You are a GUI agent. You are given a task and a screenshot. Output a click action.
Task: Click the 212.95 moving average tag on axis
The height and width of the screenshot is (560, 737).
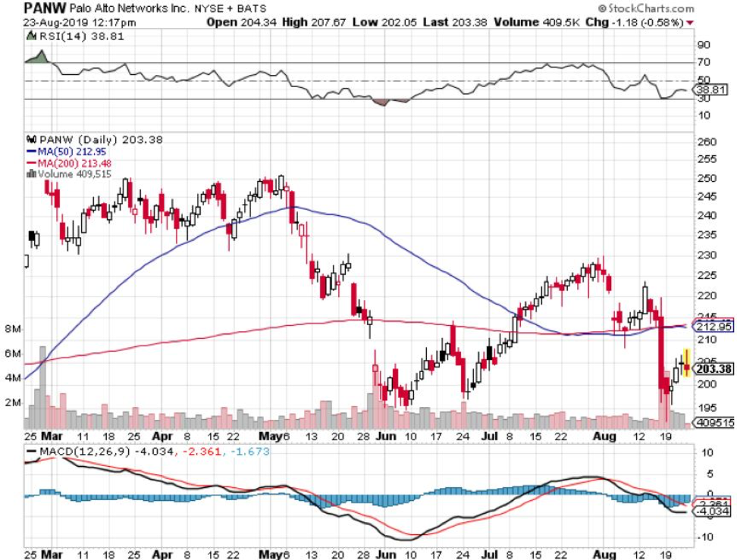(713, 326)
